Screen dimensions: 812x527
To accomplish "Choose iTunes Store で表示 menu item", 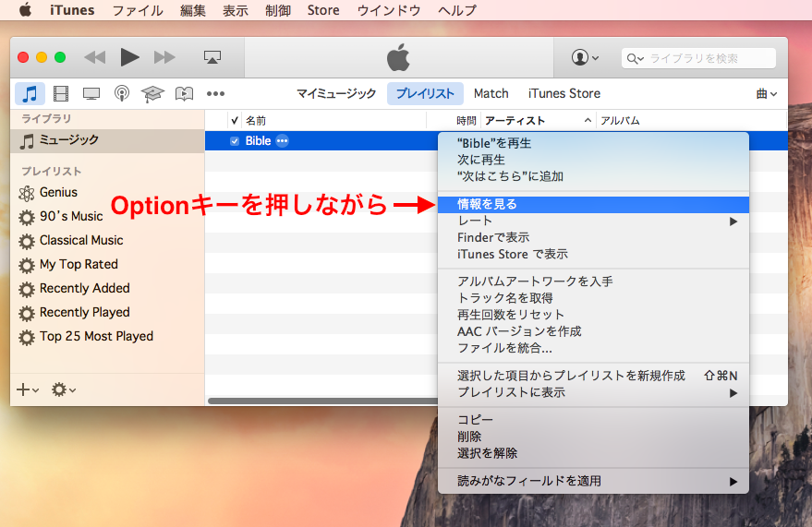I will click(x=593, y=254).
